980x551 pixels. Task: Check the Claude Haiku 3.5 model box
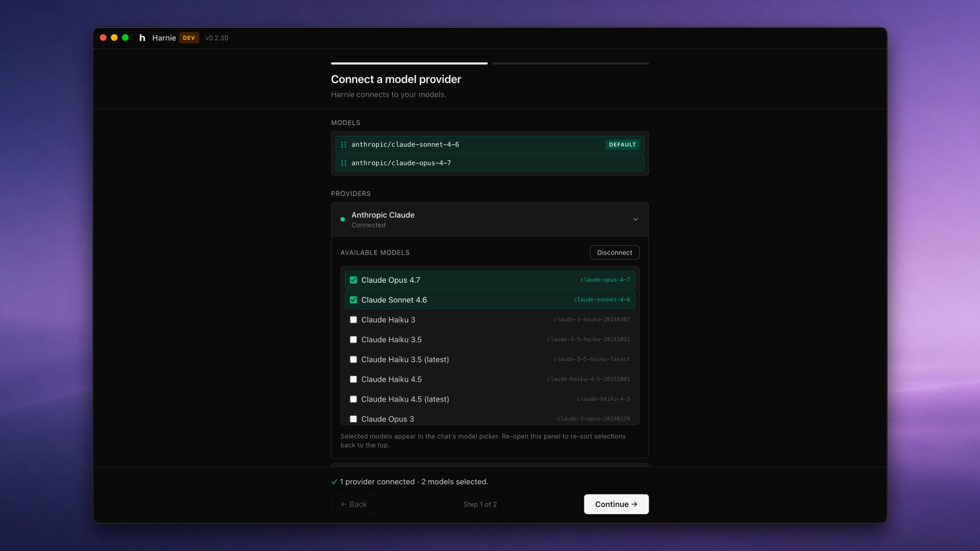pos(353,340)
